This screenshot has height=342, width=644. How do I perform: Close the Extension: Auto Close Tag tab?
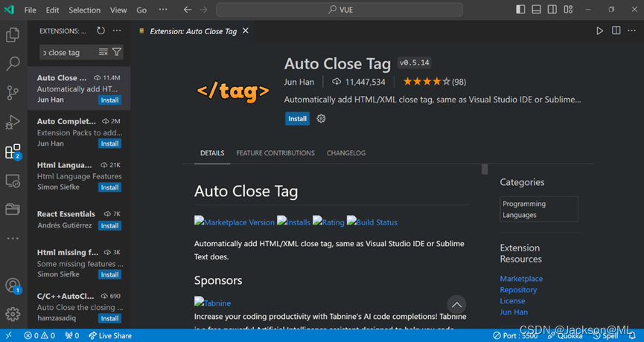[246, 30]
